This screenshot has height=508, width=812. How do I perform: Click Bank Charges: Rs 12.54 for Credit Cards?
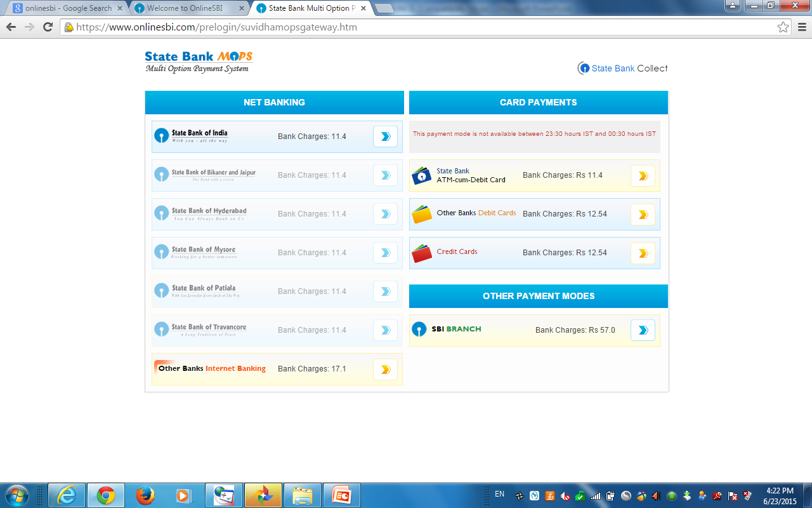pos(565,253)
